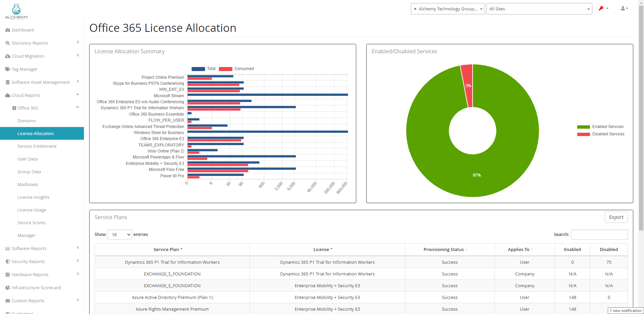Click the Office 365 grid icon
Image resolution: width=644 pixels, height=314 pixels.
pos(14,108)
